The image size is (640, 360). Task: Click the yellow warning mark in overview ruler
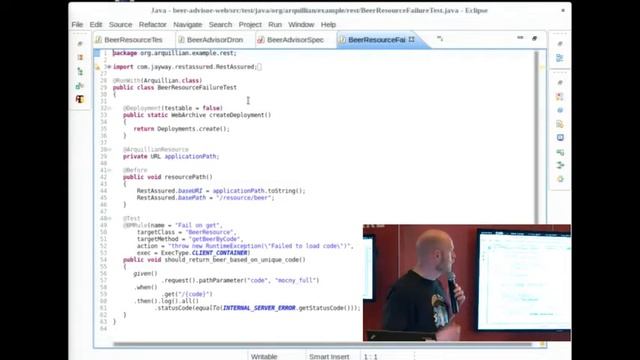pos(542,67)
